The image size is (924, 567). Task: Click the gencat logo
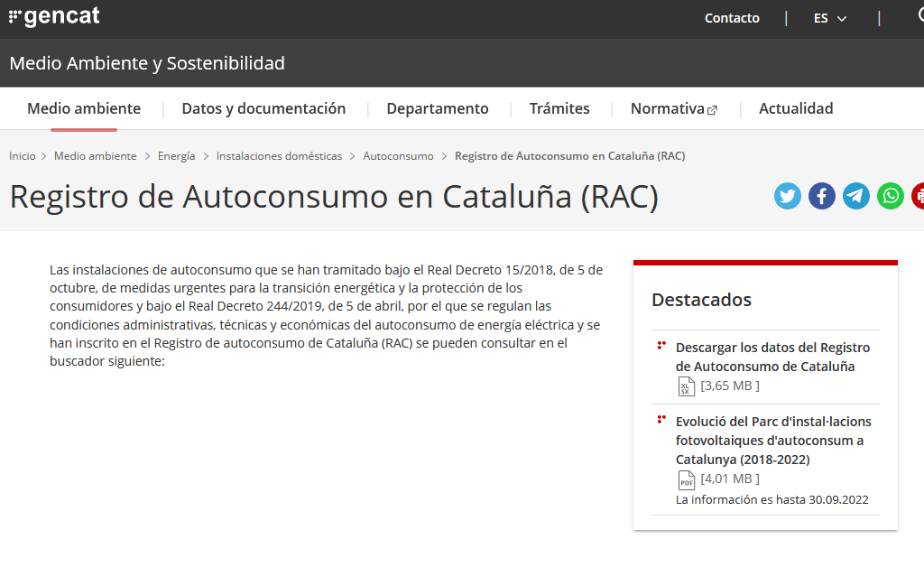pyautogui.click(x=54, y=16)
